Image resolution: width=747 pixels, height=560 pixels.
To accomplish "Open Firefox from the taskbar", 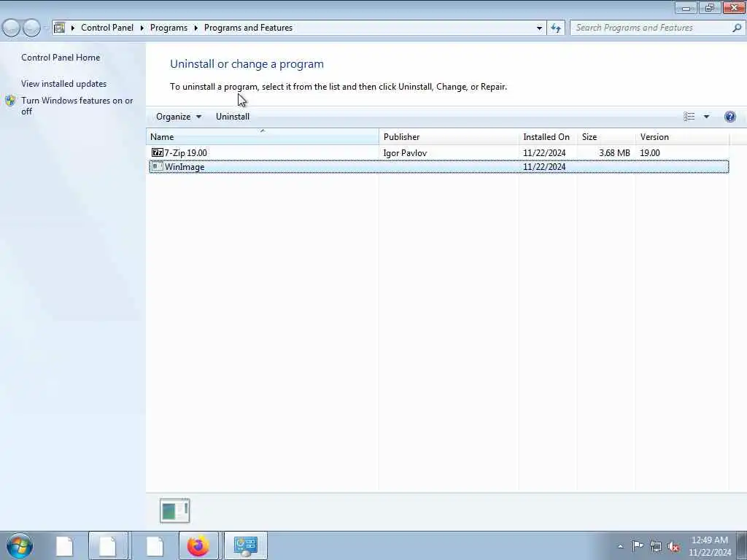I will click(x=198, y=545).
